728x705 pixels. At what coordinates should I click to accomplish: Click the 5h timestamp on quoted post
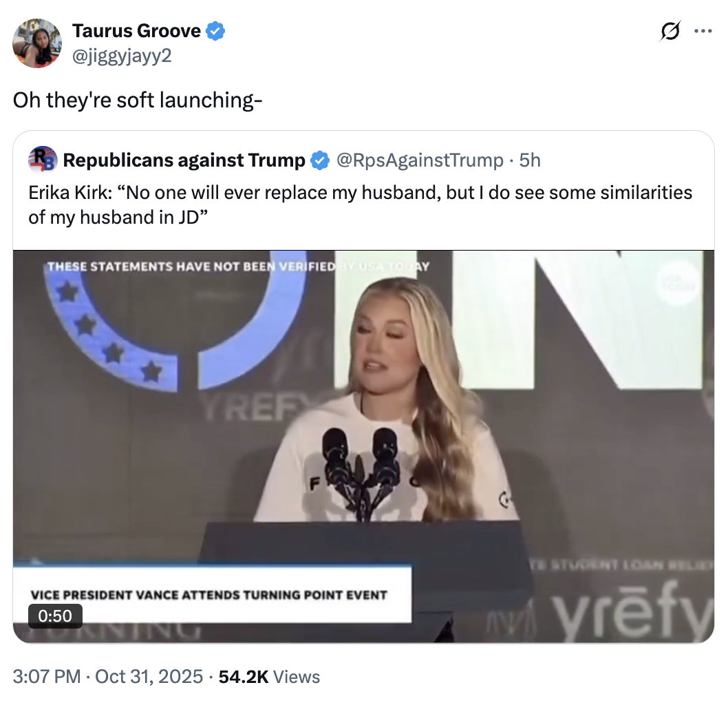[530, 160]
